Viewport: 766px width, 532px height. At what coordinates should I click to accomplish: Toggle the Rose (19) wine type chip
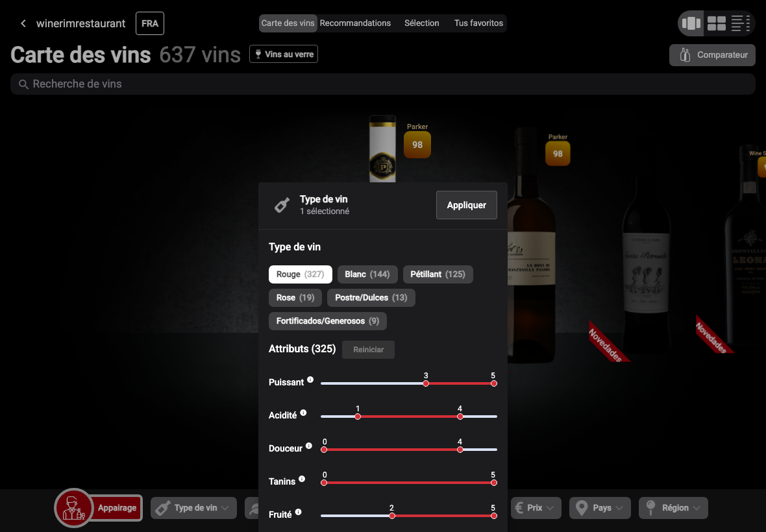pyautogui.click(x=295, y=298)
